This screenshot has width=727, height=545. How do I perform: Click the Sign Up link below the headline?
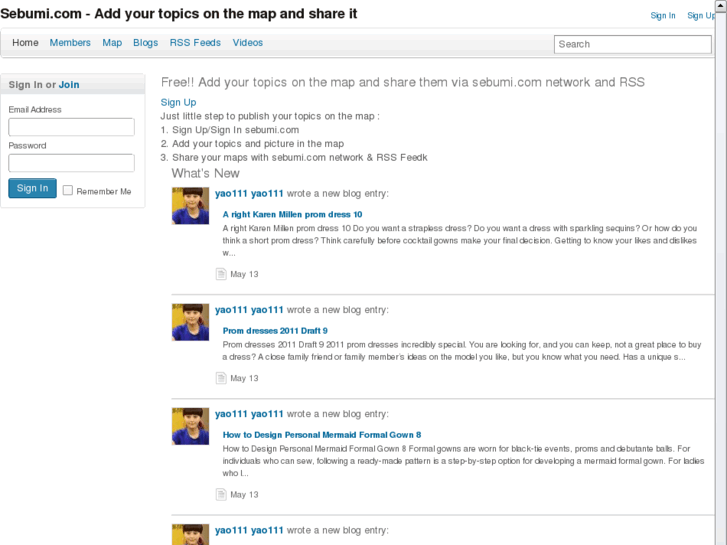point(178,102)
